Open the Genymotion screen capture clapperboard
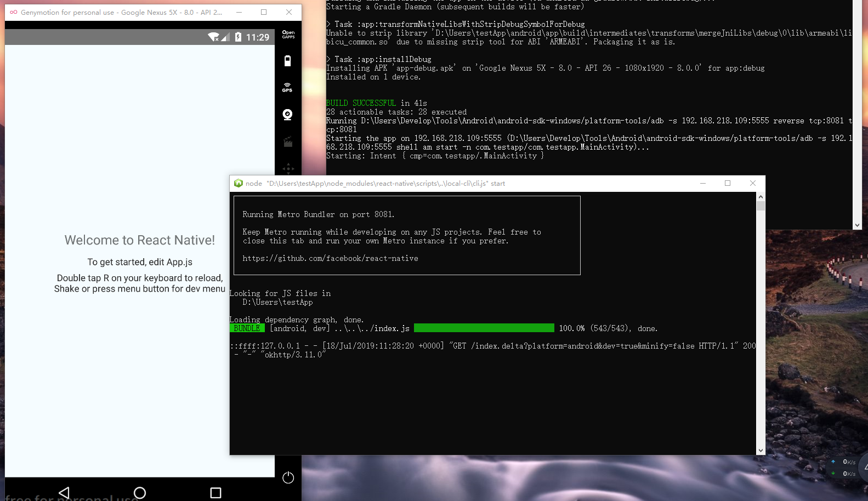 tap(288, 142)
